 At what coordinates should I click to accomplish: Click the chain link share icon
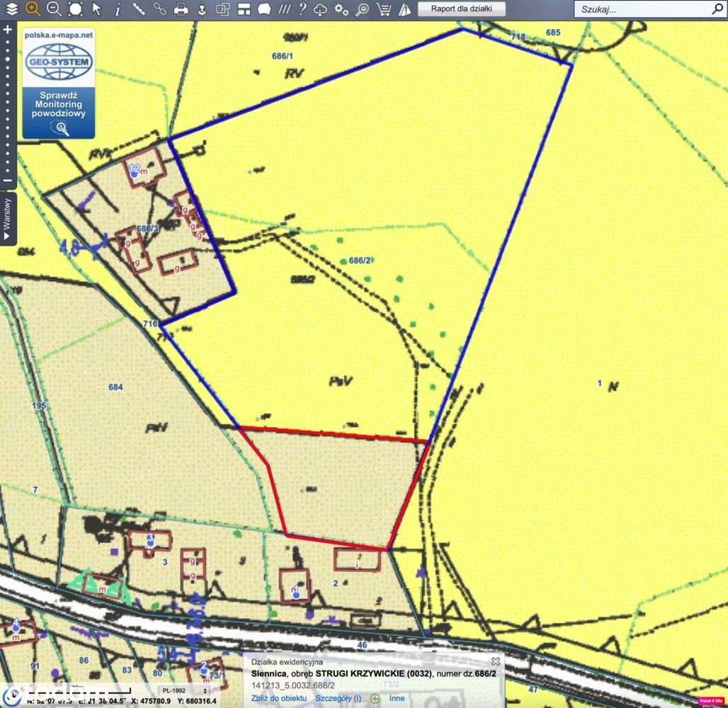click(x=160, y=8)
